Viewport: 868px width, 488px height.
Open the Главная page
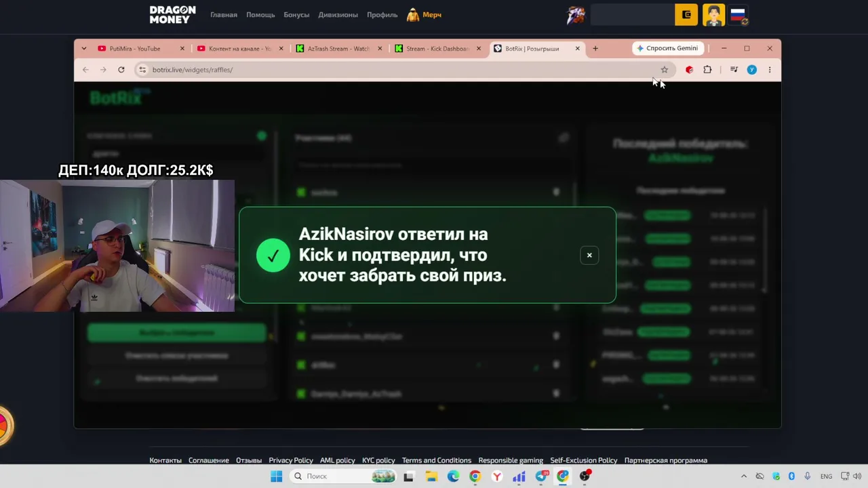coord(224,15)
